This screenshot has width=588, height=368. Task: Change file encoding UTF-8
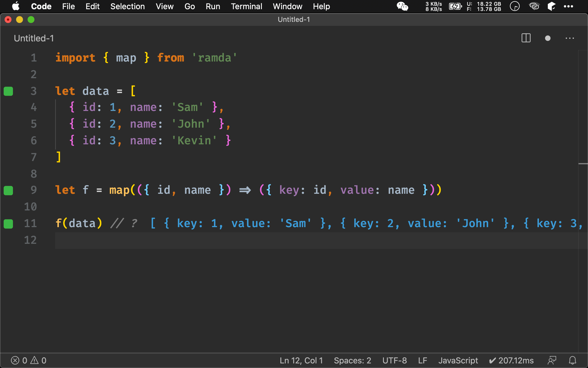point(394,361)
